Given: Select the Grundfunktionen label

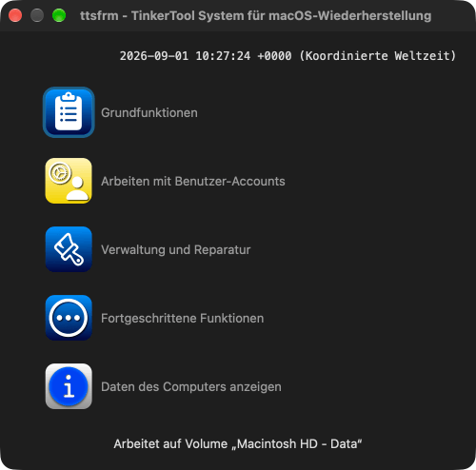Looking at the screenshot, I should (149, 113).
